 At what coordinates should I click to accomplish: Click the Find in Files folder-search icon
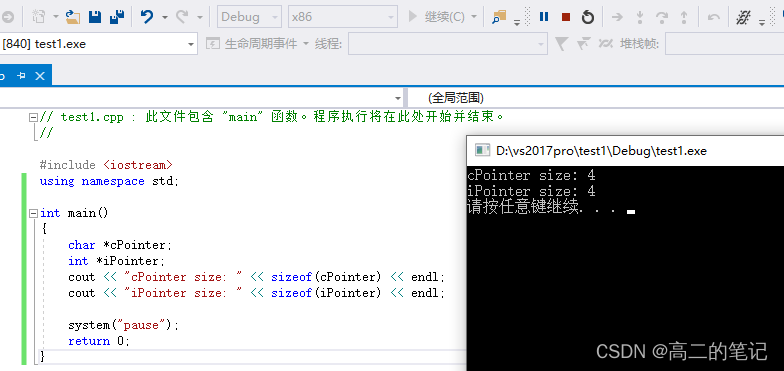click(x=499, y=16)
